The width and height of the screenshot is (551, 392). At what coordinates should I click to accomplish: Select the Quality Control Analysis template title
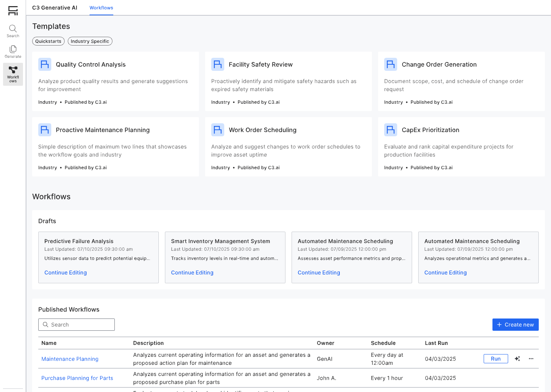pyautogui.click(x=91, y=65)
